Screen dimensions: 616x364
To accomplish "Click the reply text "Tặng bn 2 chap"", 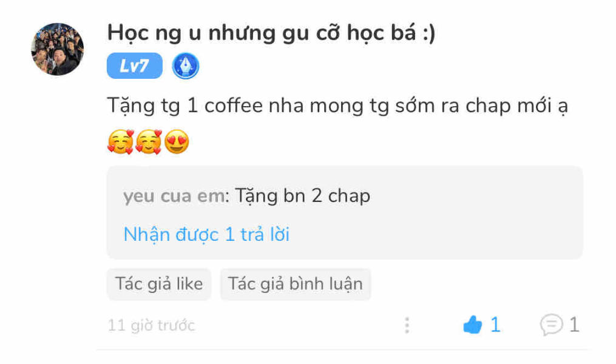I will tap(302, 195).
